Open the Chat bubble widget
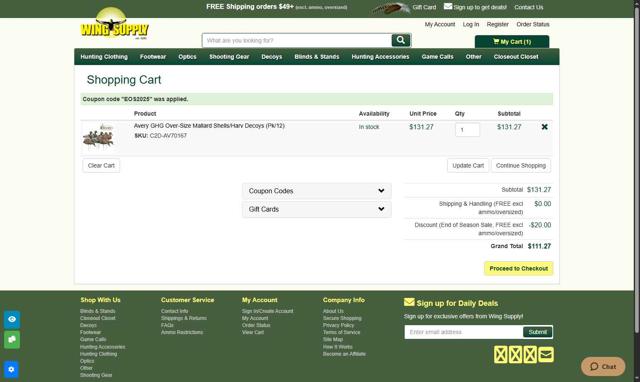The width and height of the screenshot is (640, 382). click(x=603, y=366)
